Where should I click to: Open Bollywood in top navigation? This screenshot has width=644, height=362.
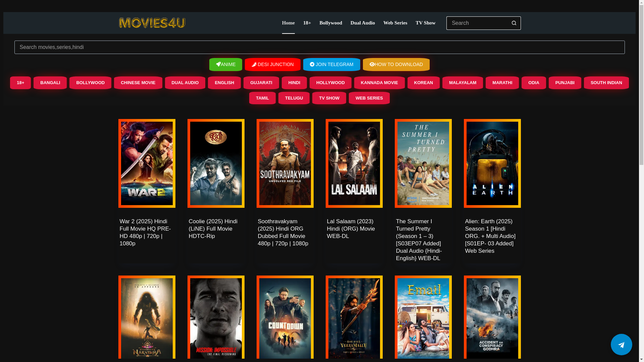point(331,23)
